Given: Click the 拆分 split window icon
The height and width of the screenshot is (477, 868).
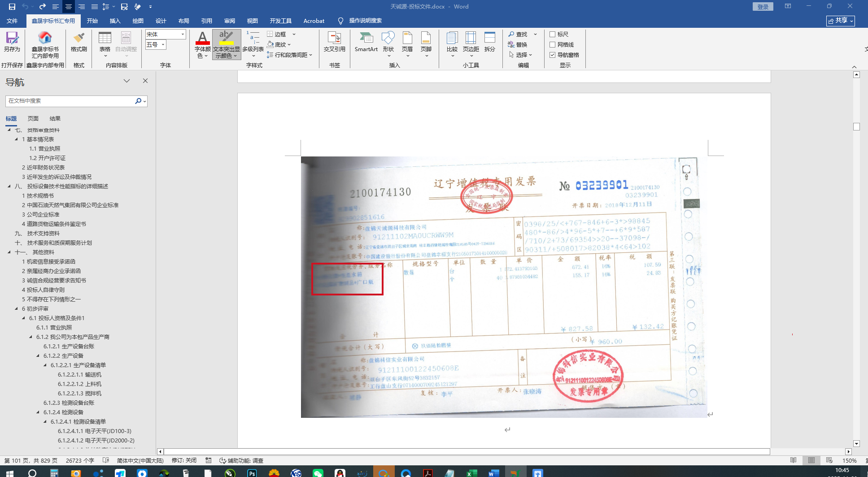Looking at the screenshot, I should (490, 42).
